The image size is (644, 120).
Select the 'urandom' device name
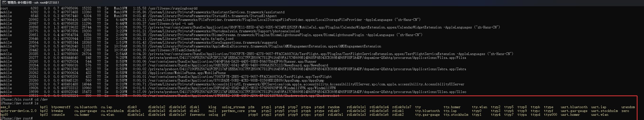tap(628, 107)
